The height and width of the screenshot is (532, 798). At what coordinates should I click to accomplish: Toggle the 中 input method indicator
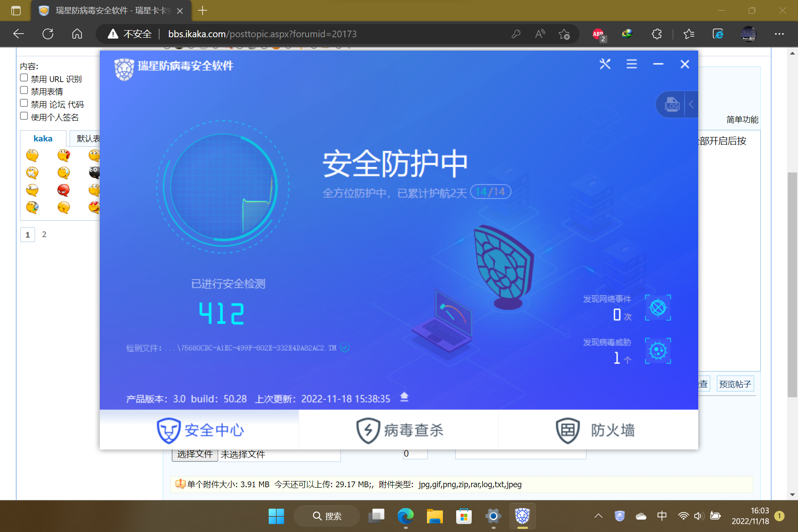click(x=662, y=516)
